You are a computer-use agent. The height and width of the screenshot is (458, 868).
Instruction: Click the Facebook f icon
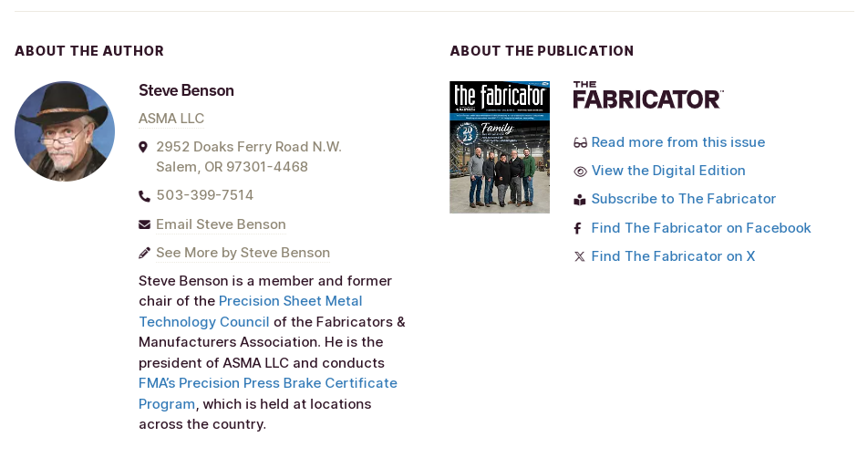577,228
